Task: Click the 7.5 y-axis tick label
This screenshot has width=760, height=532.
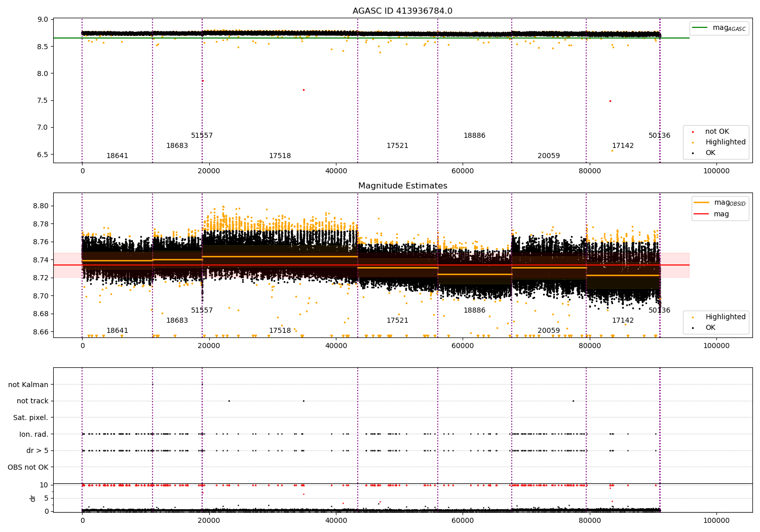Action: tap(43, 100)
